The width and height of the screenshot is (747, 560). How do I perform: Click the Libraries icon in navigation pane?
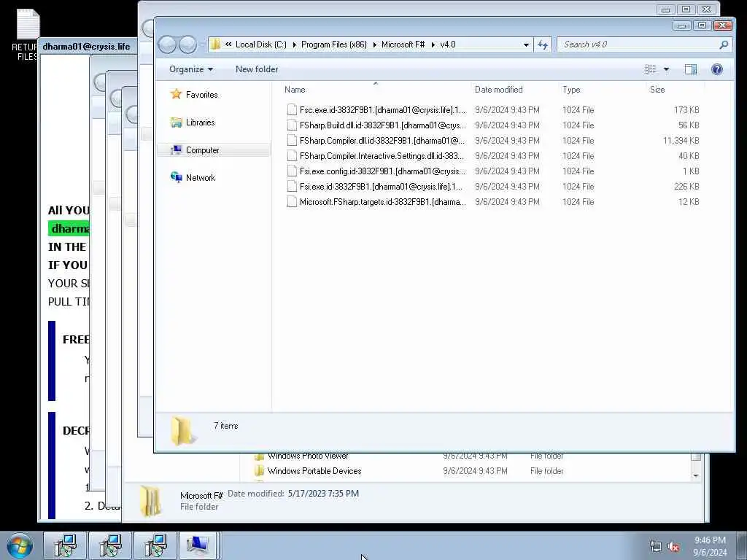click(177, 122)
